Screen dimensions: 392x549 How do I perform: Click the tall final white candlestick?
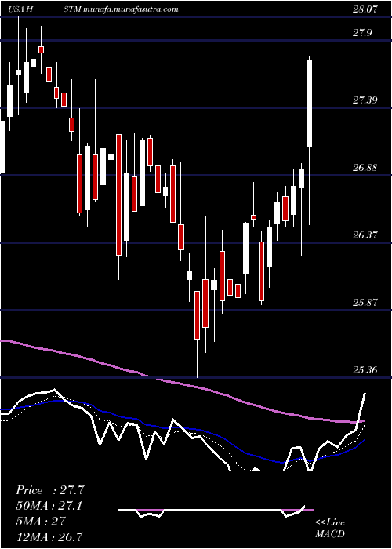click(310, 104)
